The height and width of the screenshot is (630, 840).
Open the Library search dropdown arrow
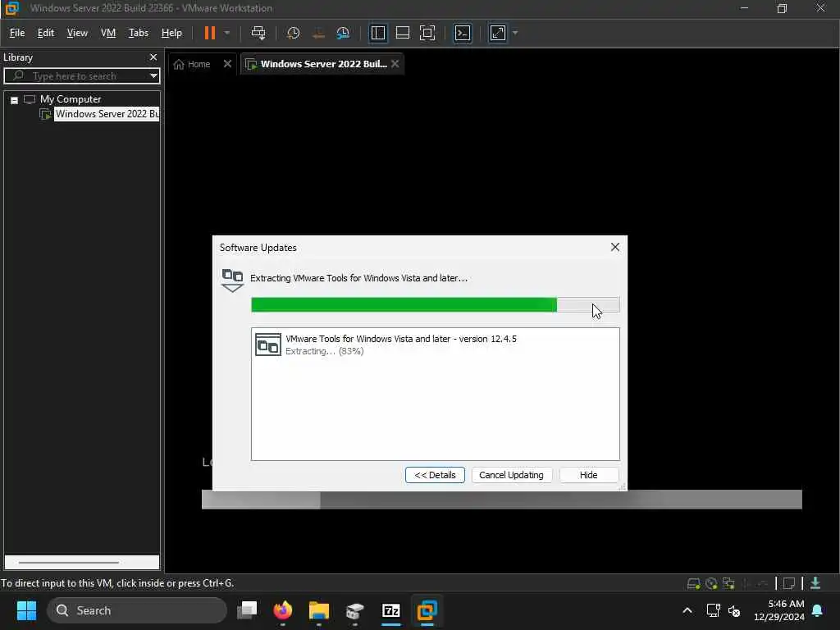pyautogui.click(x=153, y=75)
